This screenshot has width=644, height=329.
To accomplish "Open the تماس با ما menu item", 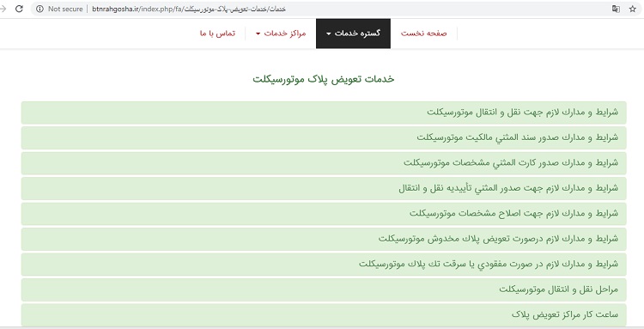I will pos(218,34).
